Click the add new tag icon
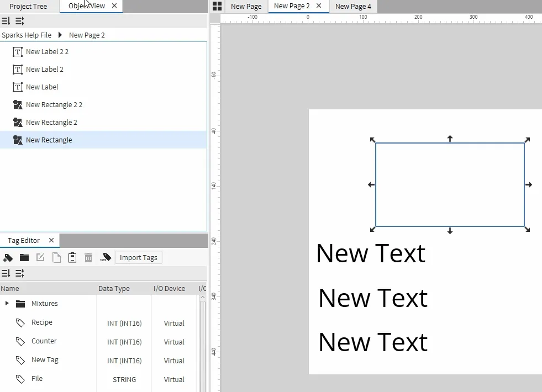The height and width of the screenshot is (392, 542). point(8,258)
